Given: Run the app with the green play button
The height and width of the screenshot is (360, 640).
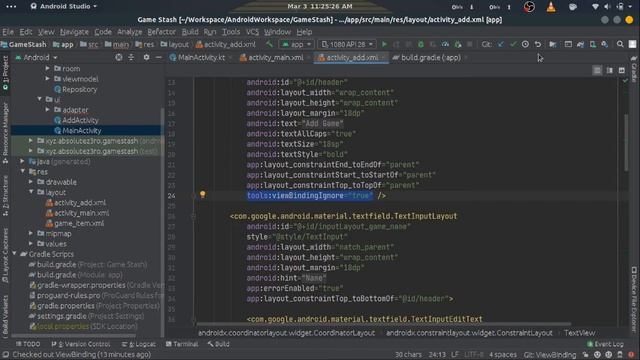Looking at the screenshot, I should pyautogui.click(x=384, y=44).
